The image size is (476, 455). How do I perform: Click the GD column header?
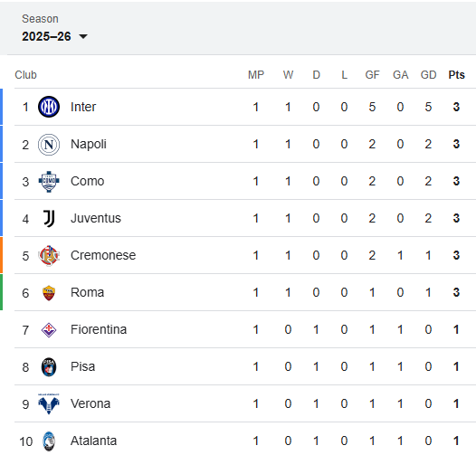[x=428, y=75]
